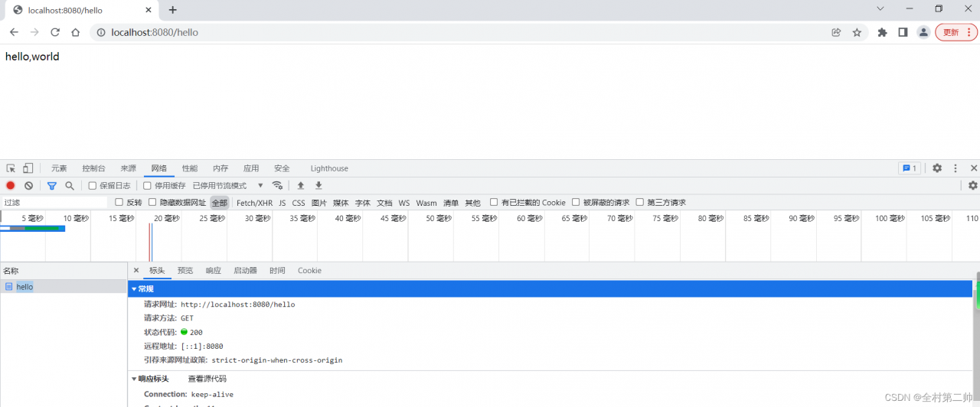Click the request bar in timeline overview
Screen dimensions: 980x407
(x=33, y=228)
